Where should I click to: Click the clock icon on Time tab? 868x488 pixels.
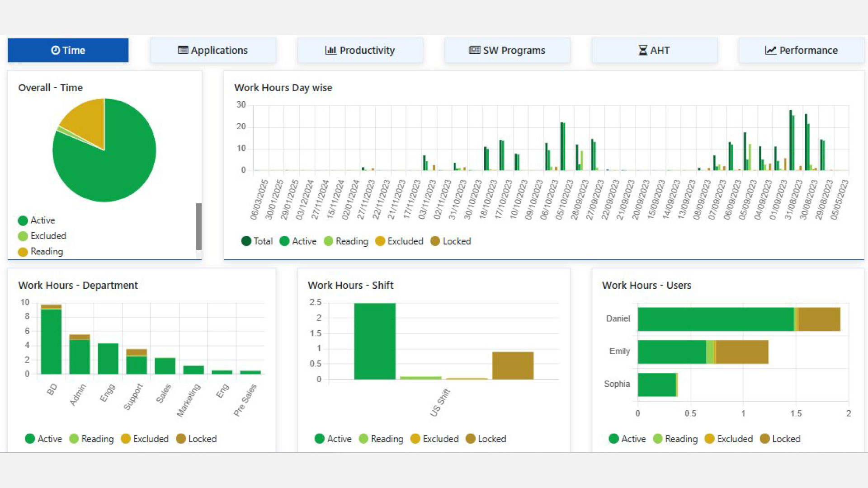(x=55, y=50)
